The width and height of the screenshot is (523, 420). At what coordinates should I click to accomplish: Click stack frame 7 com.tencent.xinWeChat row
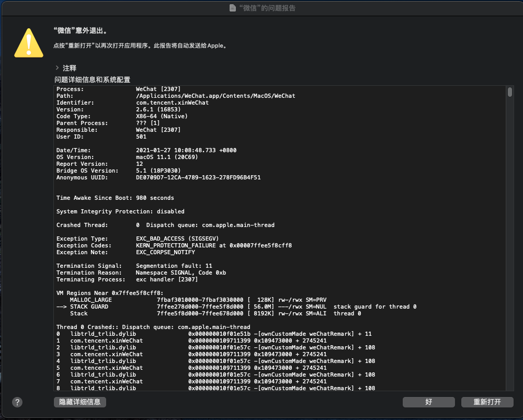click(x=191, y=382)
